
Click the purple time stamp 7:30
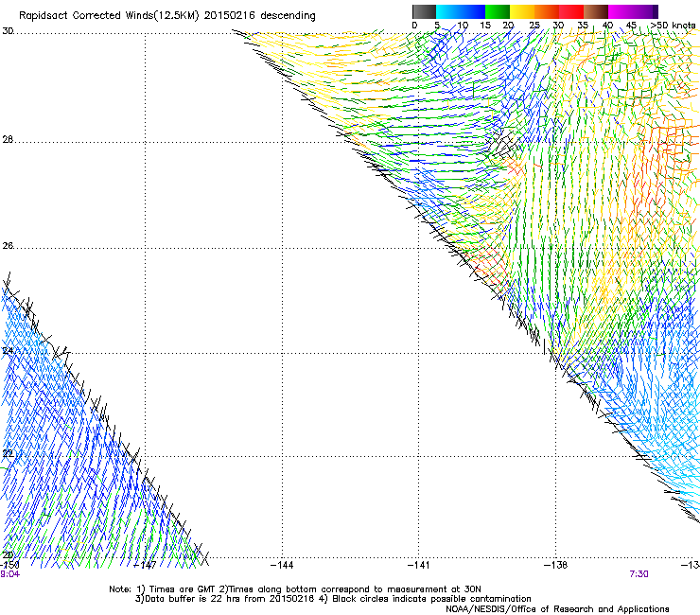click(x=639, y=574)
